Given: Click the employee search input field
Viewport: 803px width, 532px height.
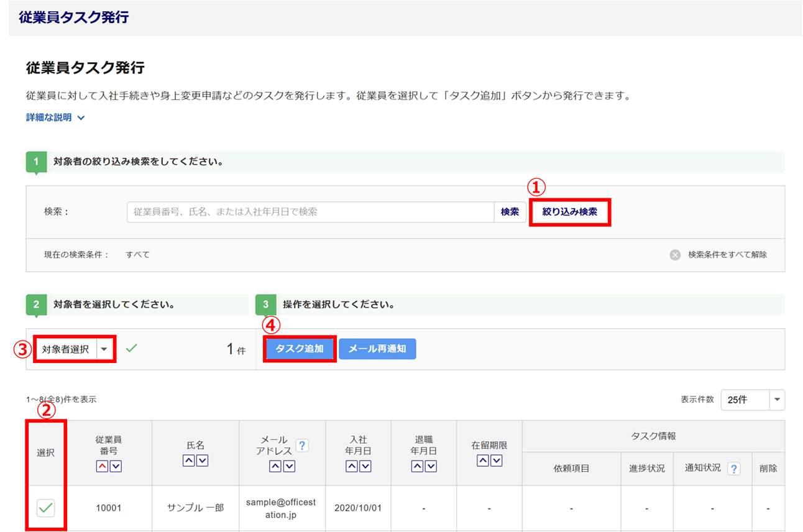Looking at the screenshot, I should click(x=311, y=212).
